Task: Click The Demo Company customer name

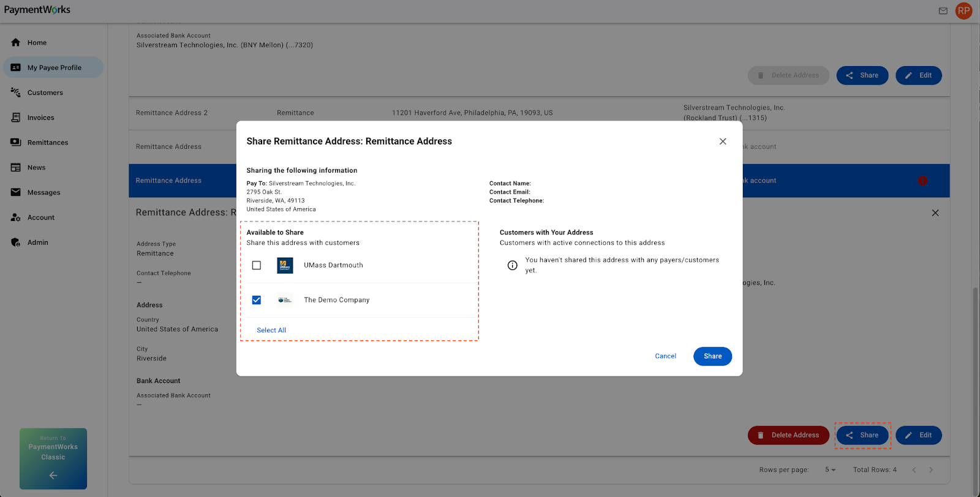Action: coord(337,300)
